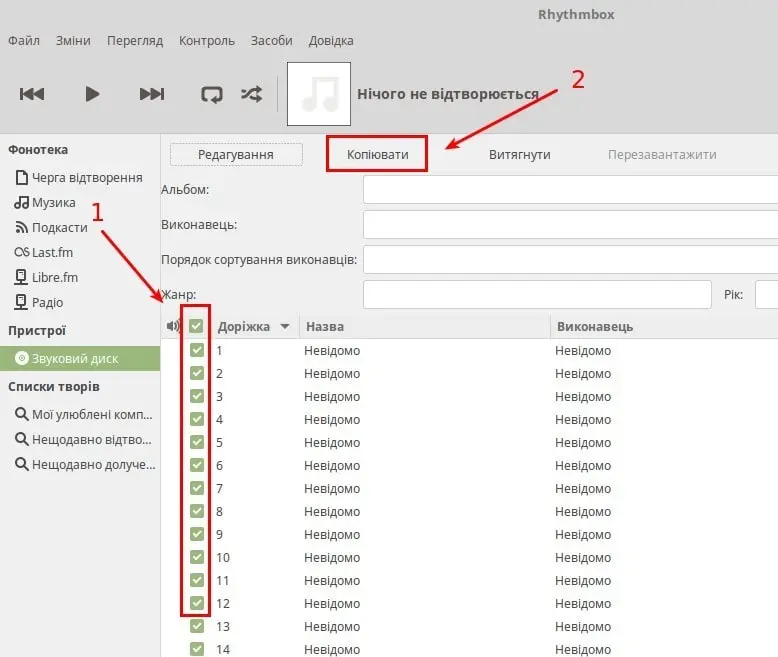Click the Копіювати button
The width and height of the screenshot is (778, 657).
coord(377,154)
